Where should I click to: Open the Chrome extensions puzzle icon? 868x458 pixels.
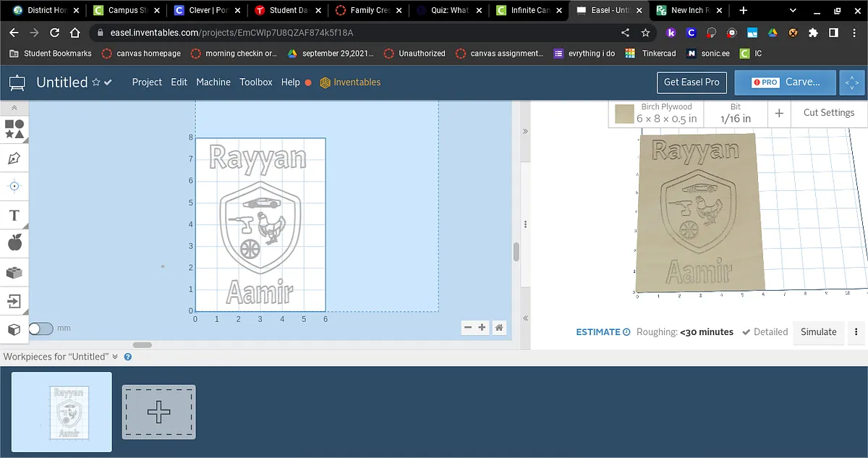(x=813, y=33)
